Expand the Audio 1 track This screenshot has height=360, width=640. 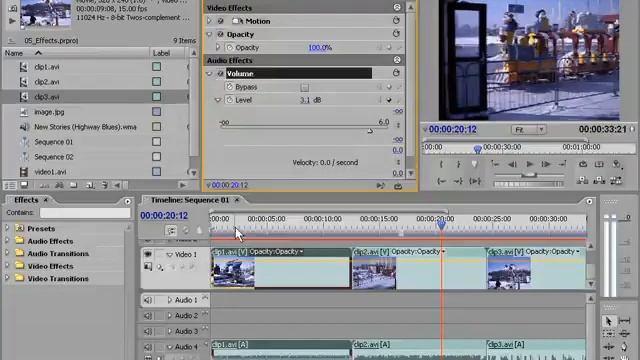tap(169, 300)
